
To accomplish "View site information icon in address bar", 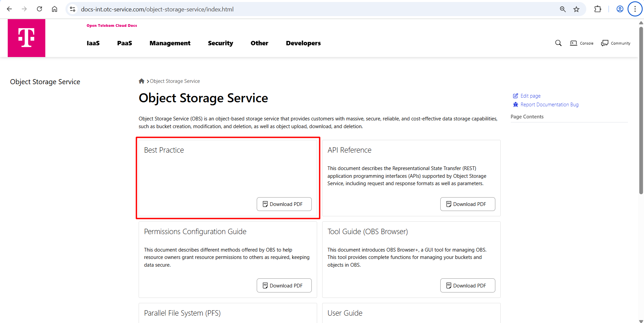I will pyautogui.click(x=72, y=9).
